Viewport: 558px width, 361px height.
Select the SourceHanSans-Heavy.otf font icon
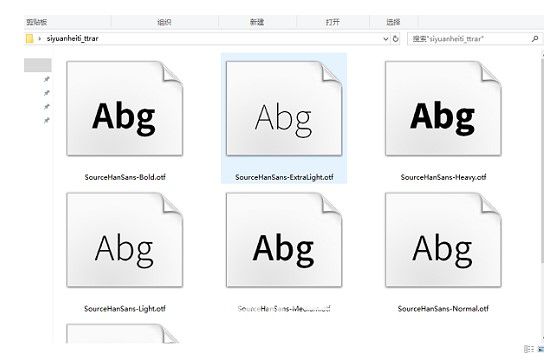[x=443, y=109]
